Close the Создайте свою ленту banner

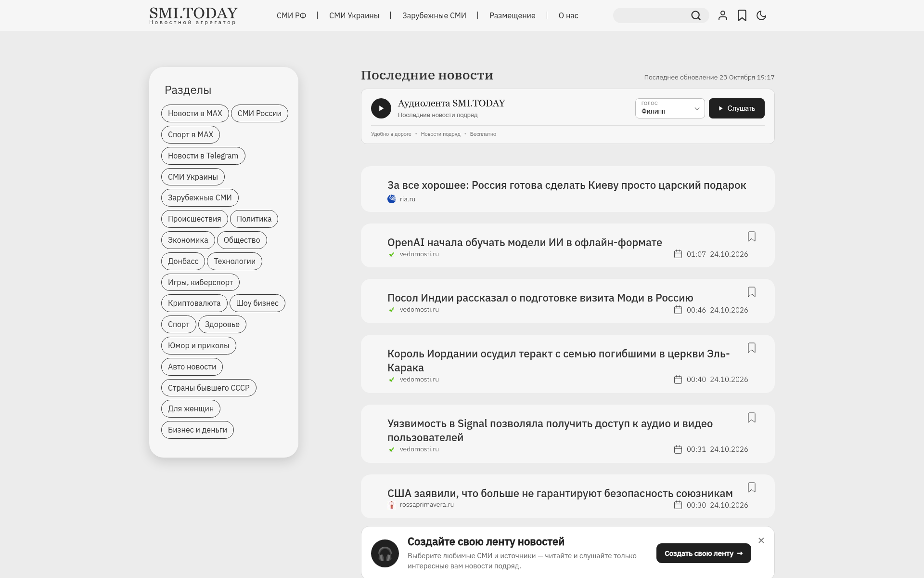(761, 540)
